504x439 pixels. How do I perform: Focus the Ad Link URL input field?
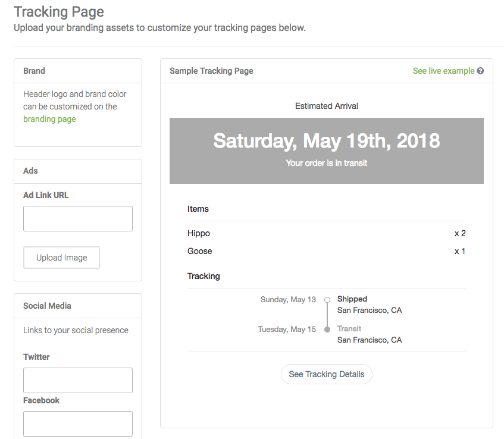(78, 218)
